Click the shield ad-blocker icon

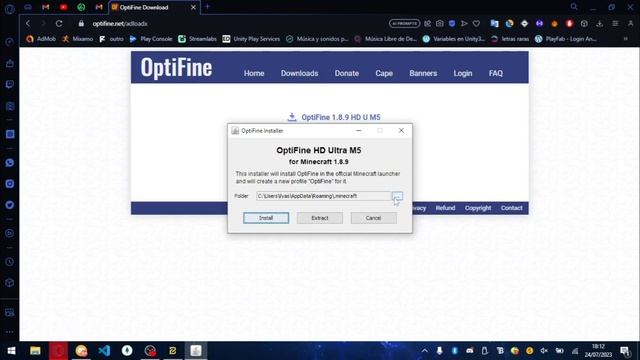point(452,24)
